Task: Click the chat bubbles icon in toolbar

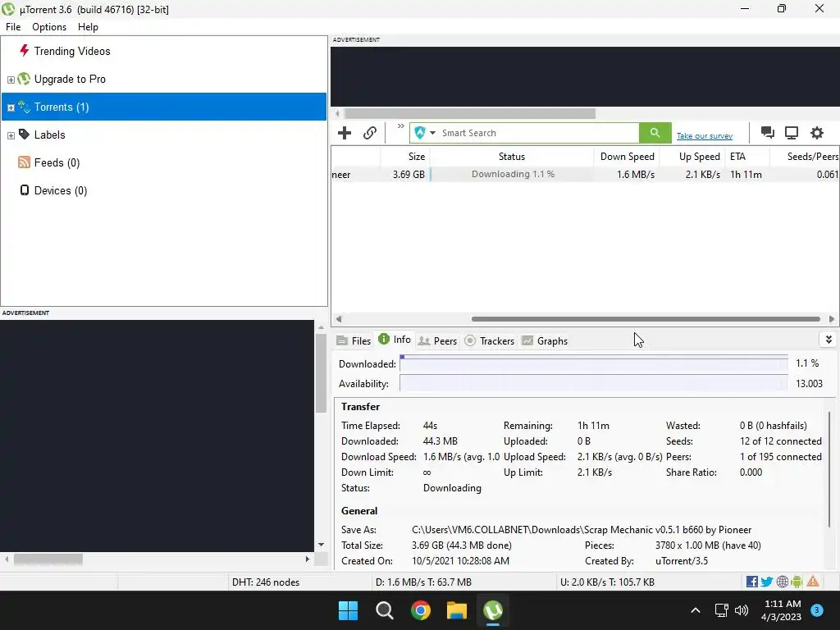Action: pos(767,133)
